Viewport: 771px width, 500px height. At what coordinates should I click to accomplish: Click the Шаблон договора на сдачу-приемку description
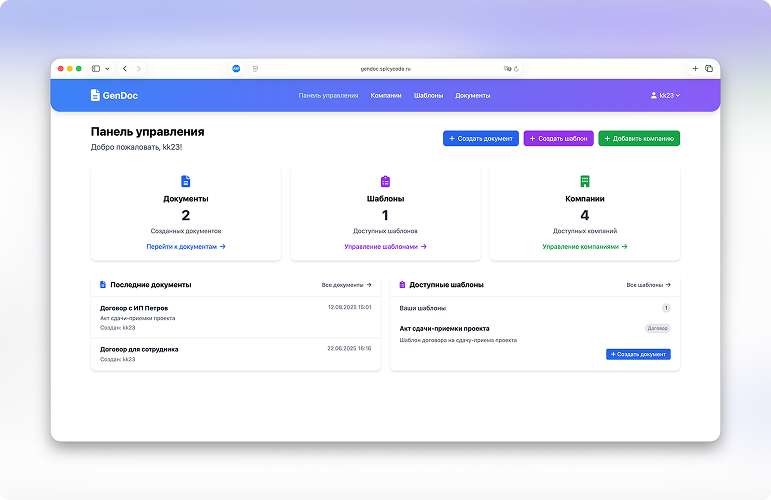[458, 340]
